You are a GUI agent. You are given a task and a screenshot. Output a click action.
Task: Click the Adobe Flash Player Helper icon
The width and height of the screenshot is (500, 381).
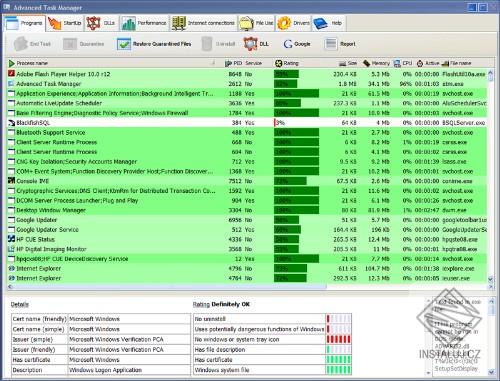[x=11, y=74]
